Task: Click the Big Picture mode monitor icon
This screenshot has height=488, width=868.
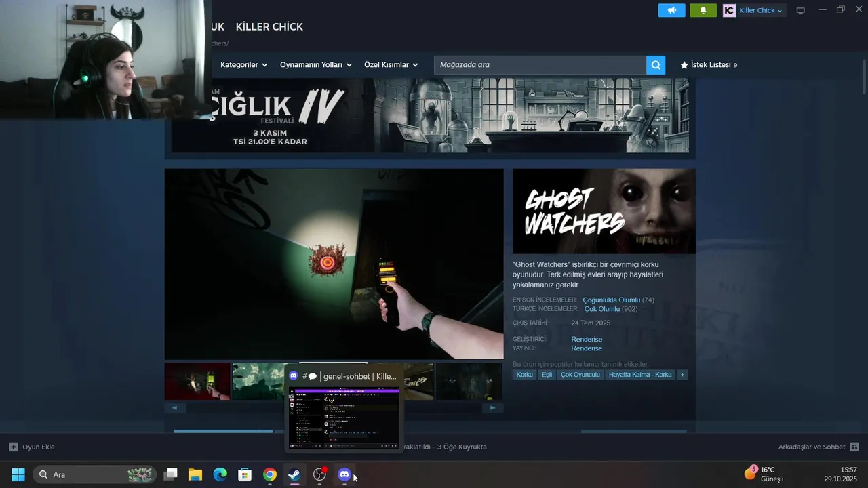Action: click(x=800, y=10)
